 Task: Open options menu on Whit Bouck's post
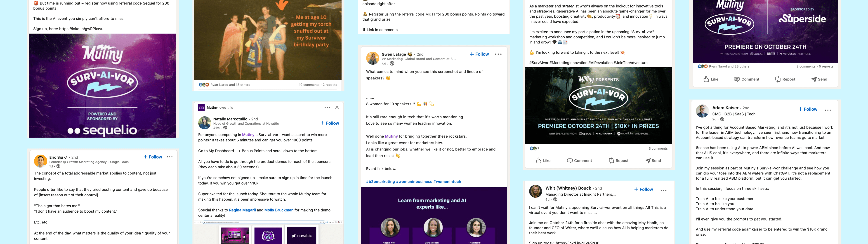[663, 190]
